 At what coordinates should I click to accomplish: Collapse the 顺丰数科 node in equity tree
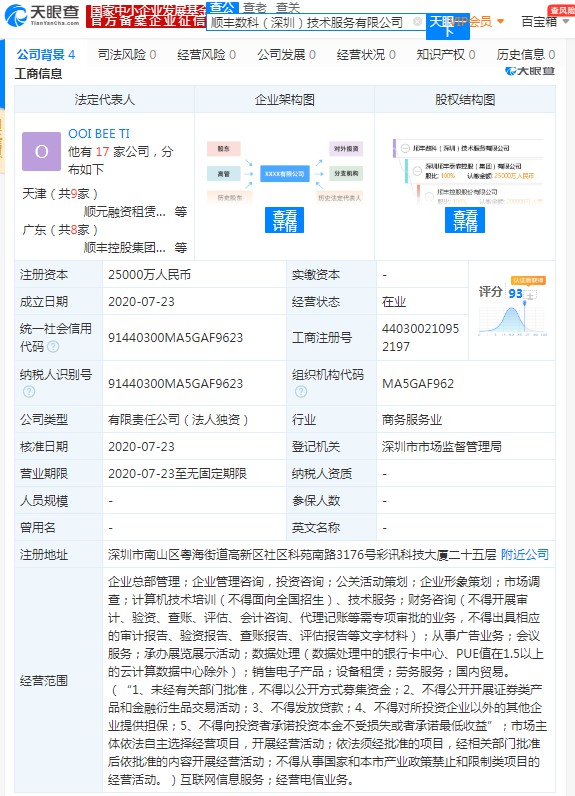click(405, 148)
